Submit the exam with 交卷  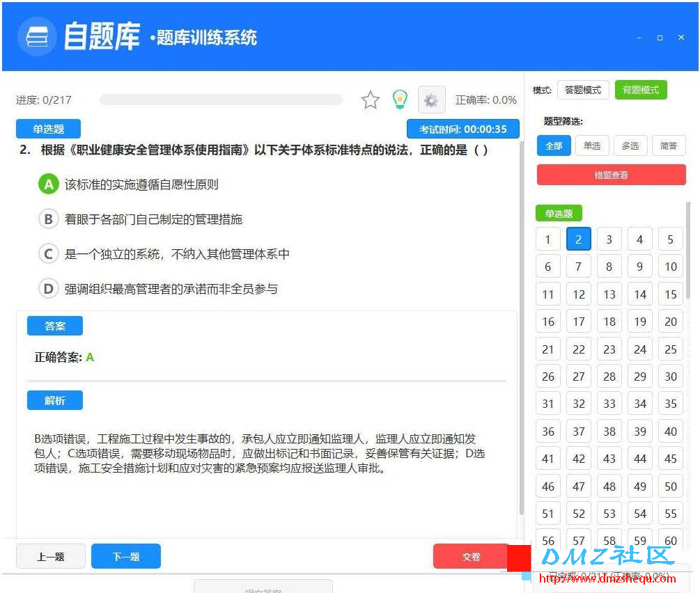click(472, 556)
